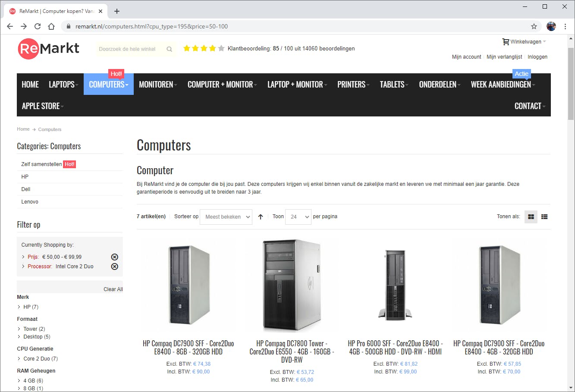Open the items per page dropdown
575x392 pixels.
[298, 217]
